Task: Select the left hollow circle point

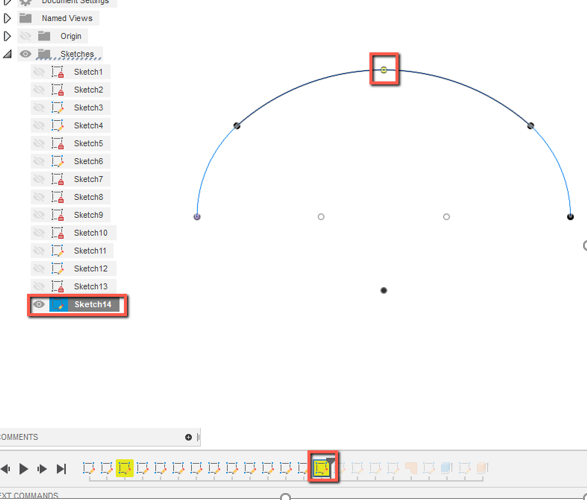Action: (x=321, y=217)
